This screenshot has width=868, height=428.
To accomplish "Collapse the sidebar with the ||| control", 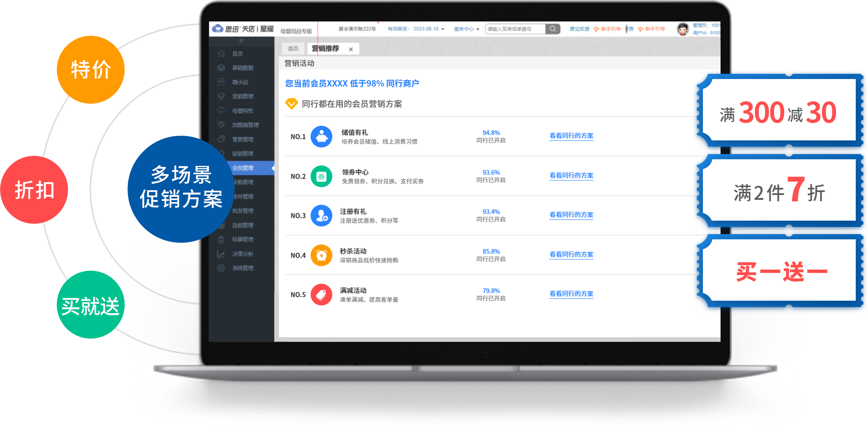I will point(241,41).
